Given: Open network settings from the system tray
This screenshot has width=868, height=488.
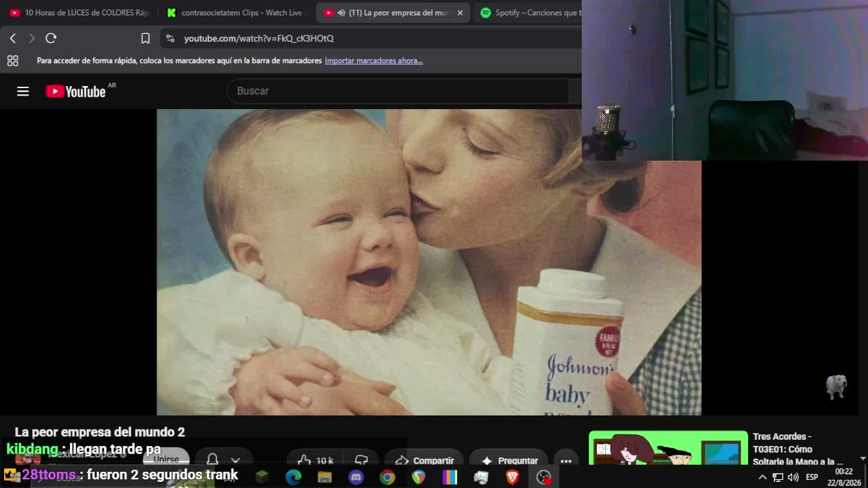Looking at the screenshot, I should [x=778, y=477].
